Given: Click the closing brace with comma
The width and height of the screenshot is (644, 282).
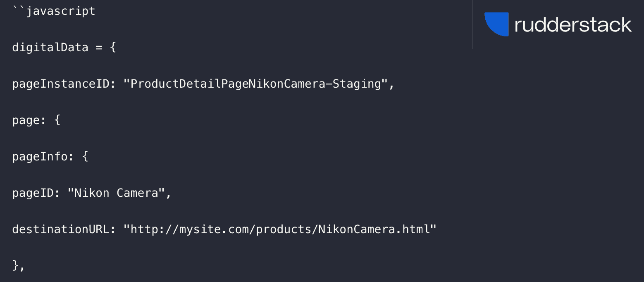Looking at the screenshot, I should (x=19, y=266).
